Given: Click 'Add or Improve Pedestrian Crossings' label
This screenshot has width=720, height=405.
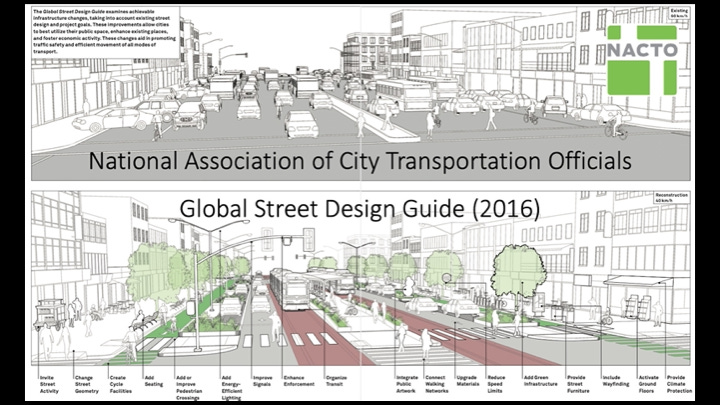Looking at the screenshot, I should pyautogui.click(x=189, y=388).
